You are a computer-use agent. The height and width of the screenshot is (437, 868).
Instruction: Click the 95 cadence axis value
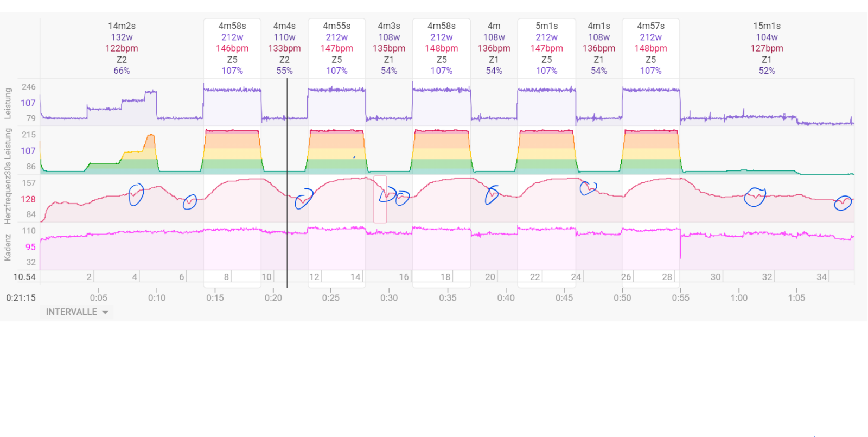click(30, 247)
